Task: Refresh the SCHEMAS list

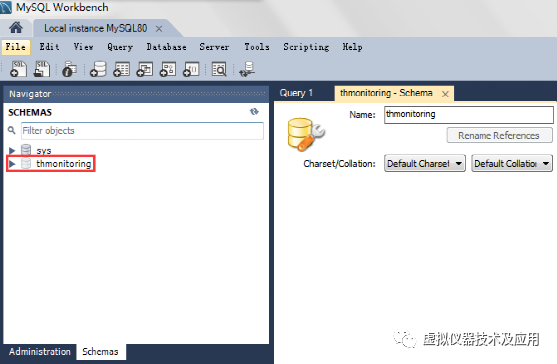Action: pos(254,112)
